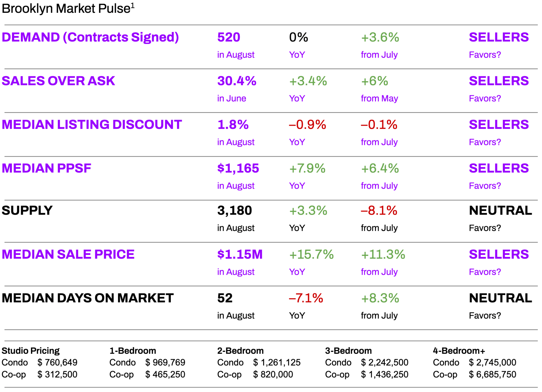Click the MEDIAN DAYS ON MARKET heading
The height and width of the screenshot is (392, 542).
87,298
